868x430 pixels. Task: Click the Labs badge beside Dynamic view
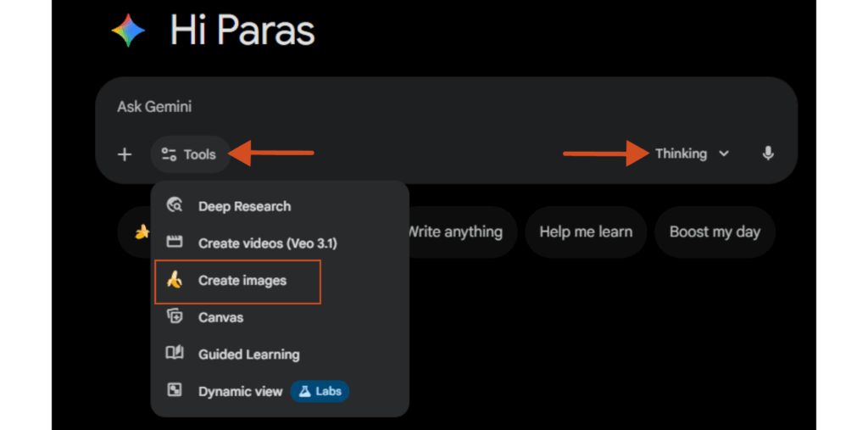click(x=320, y=391)
